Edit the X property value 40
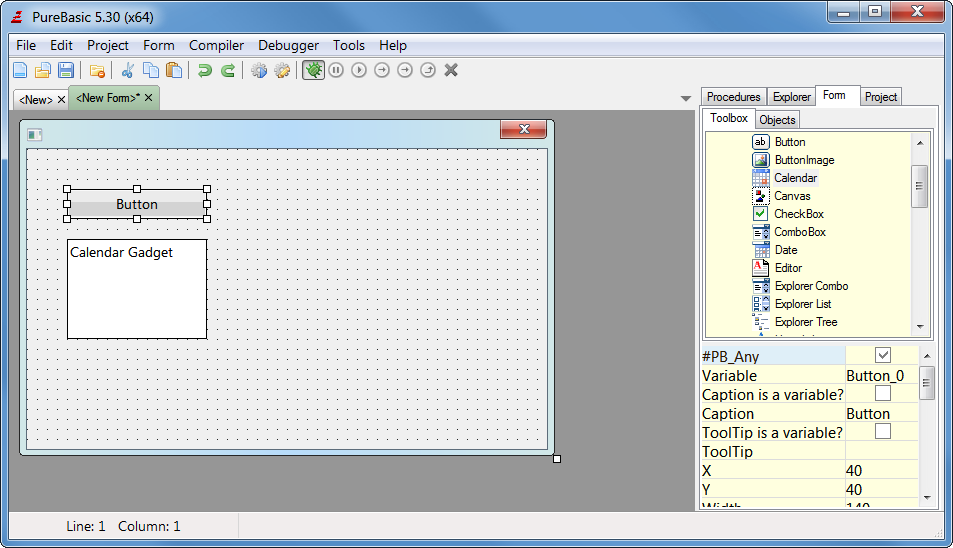Viewport: 953px width, 548px height. [x=881, y=471]
